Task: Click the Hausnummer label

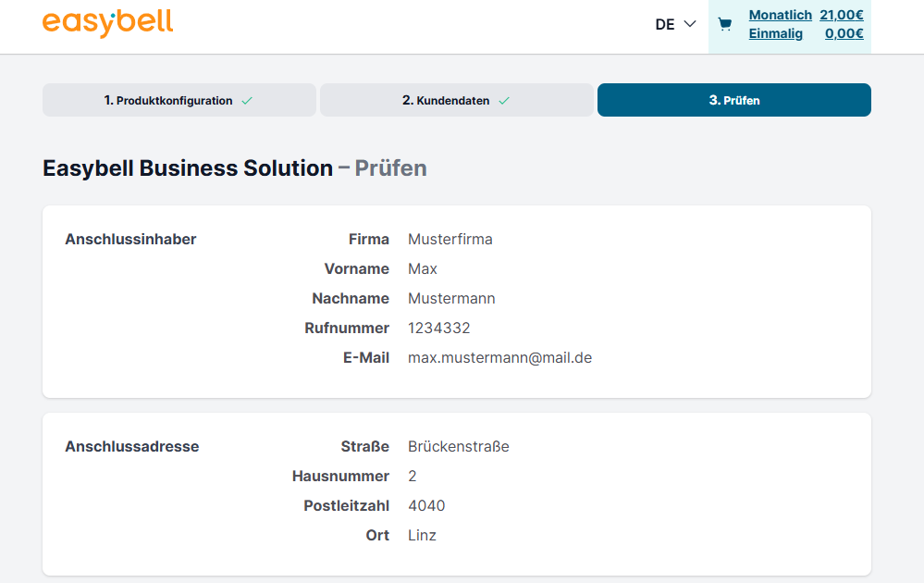Action: pos(340,477)
